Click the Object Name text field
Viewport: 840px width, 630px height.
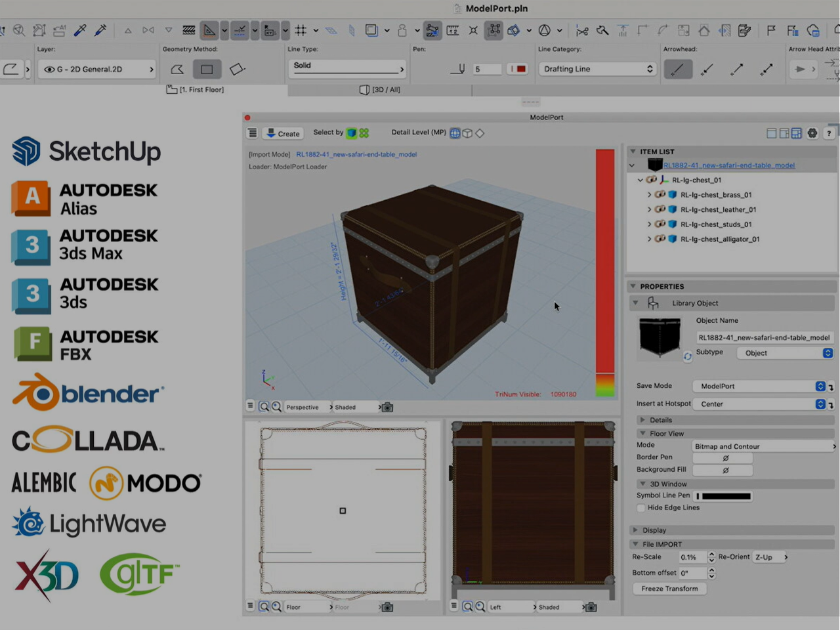(764, 337)
